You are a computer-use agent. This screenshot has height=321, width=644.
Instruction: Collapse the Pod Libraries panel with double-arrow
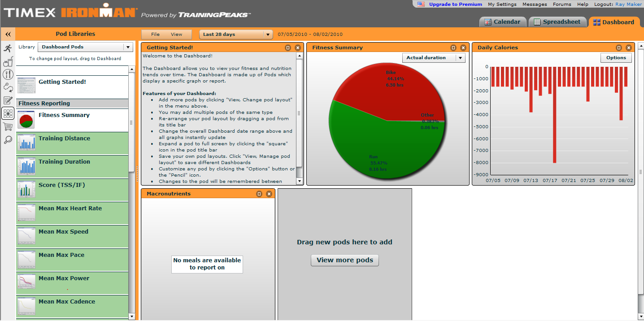tap(8, 34)
